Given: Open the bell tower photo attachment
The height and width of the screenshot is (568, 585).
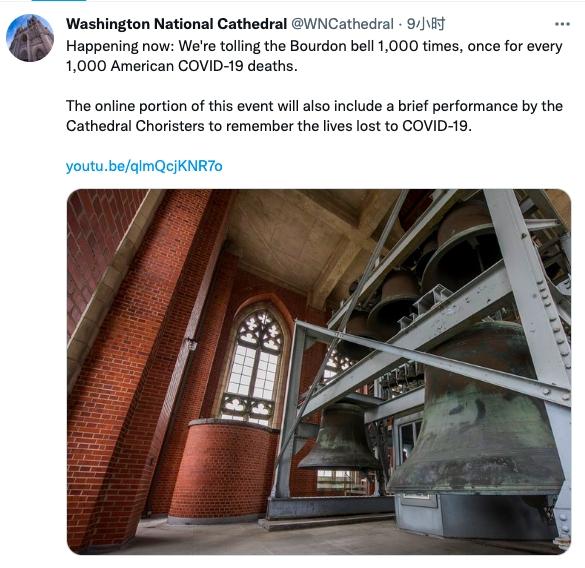Looking at the screenshot, I should 319,372.
